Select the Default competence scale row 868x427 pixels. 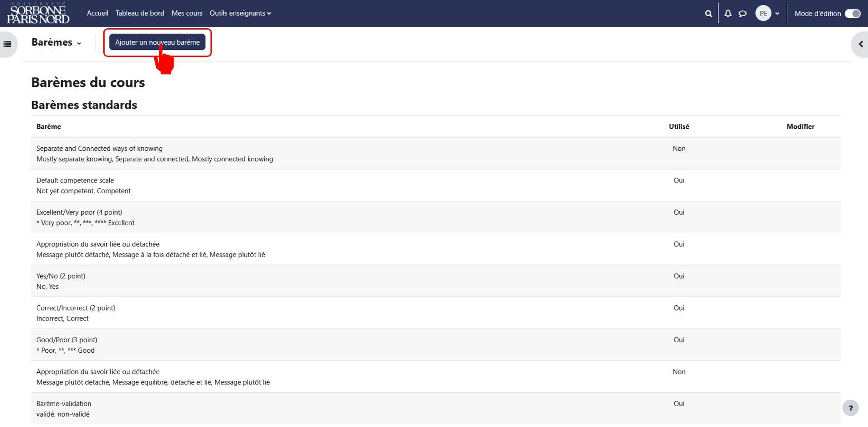(436, 185)
